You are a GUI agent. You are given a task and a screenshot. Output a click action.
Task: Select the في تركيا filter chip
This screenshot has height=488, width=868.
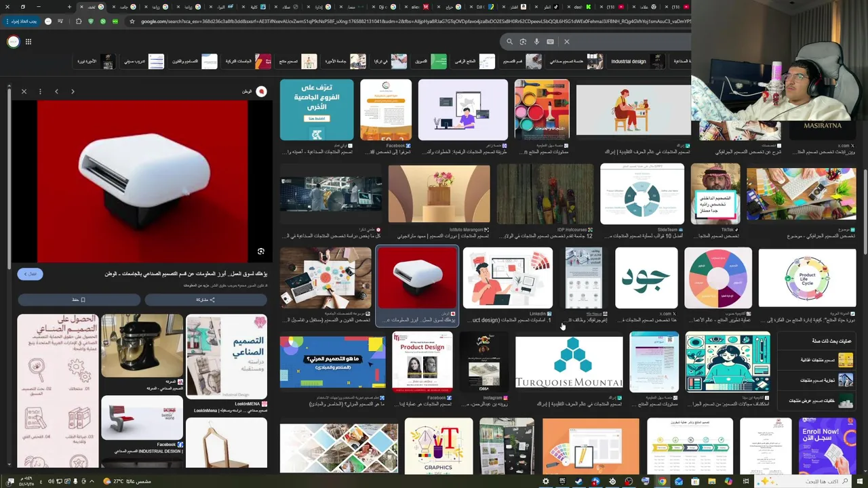pyautogui.click(x=389, y=61)
